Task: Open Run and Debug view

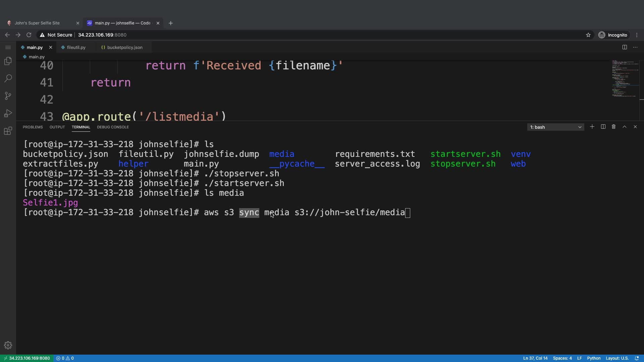Action: click(8, 113)
